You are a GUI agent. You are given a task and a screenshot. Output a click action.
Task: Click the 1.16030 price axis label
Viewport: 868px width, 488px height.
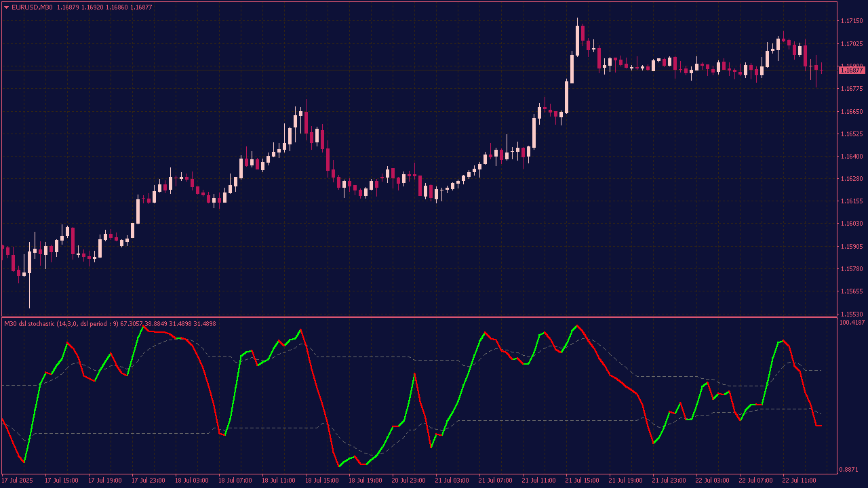(852, 224)
